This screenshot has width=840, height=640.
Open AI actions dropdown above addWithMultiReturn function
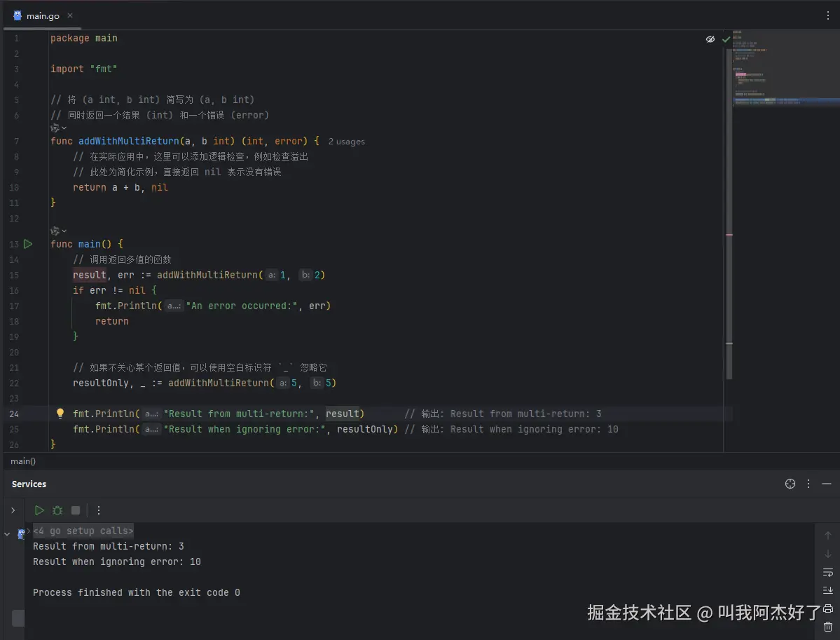(58, 128)
